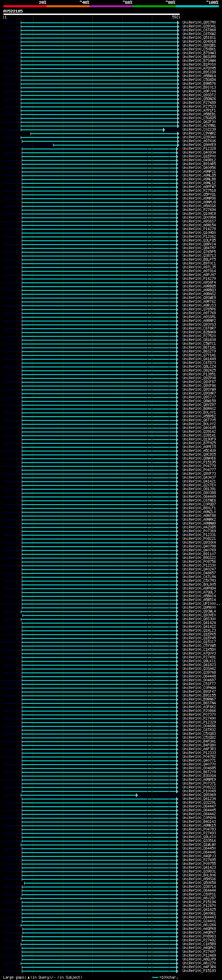This screenshot has width=222, height=980.
Task: Select the UniRef100_B7SAW4 label
Action: [199, 60]
